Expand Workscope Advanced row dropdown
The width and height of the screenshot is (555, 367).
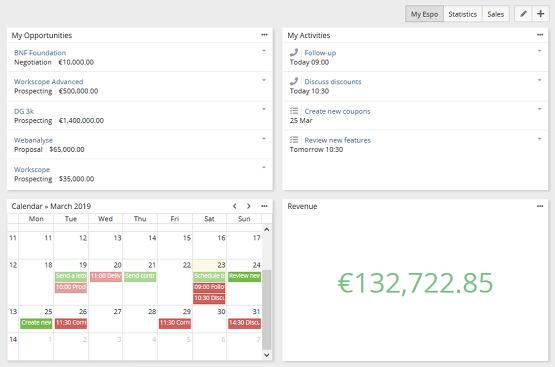(264, 80)
